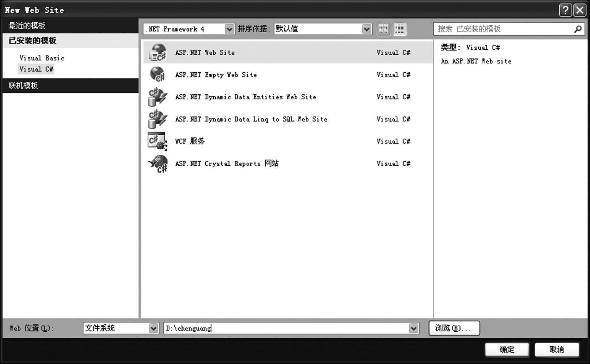Click the Dynamic Data Entities Web Site icon

pyautogui.click(x=158, y=97)
